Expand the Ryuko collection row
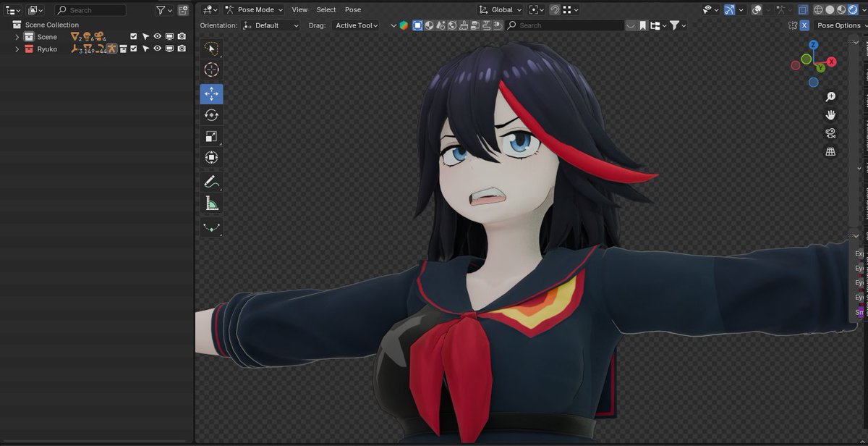Viewport: 868px width, 446px height. [17, 49]
